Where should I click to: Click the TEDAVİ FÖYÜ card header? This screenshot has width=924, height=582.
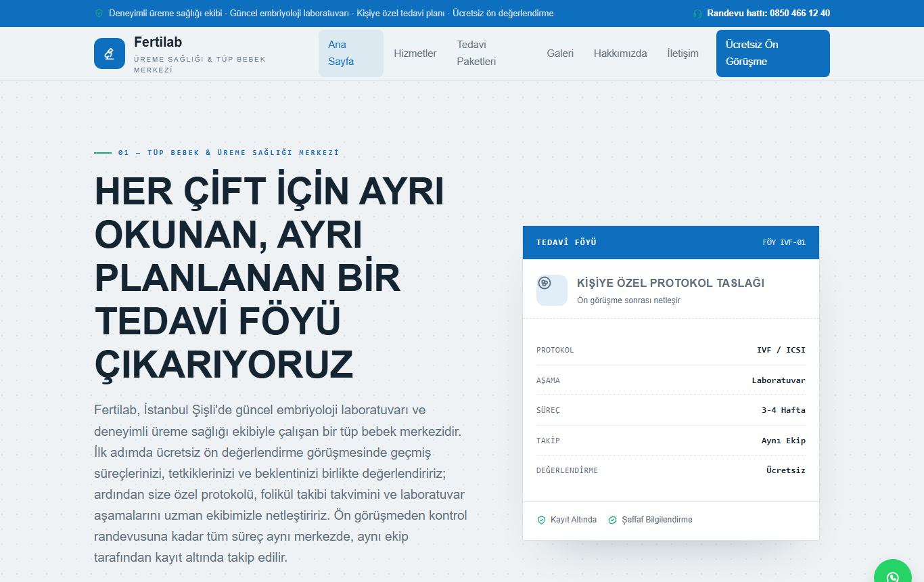pyautogui.click(x=670, y=242)
